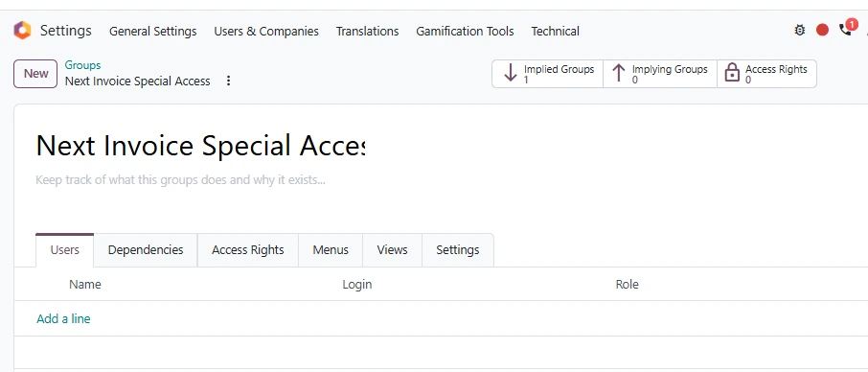Click the breadcrumb text Next Invoice Special Access
This screenshot has height=372, width=868.
[x=138, y=81]
